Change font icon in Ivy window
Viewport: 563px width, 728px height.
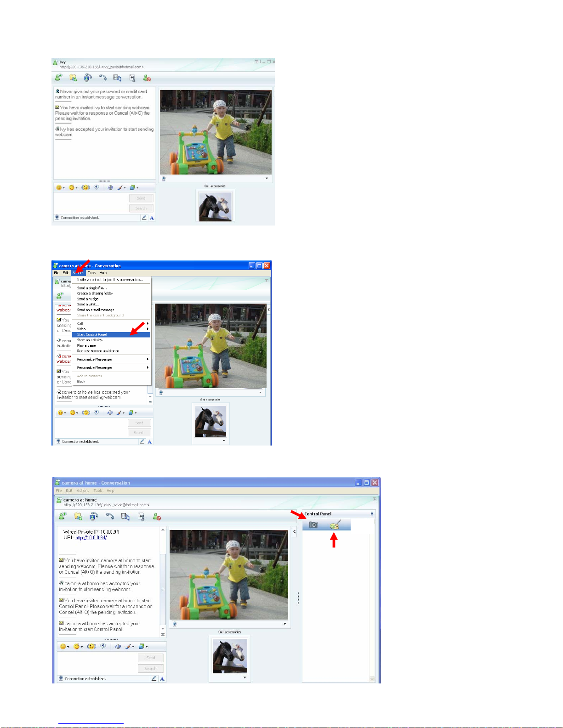click(x=110, y=187)
